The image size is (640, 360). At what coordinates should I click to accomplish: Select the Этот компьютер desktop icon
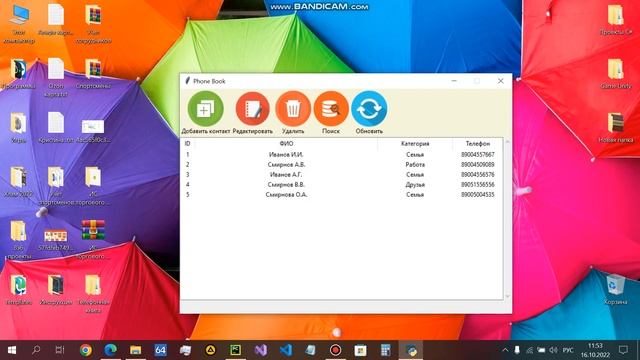pyautogui.click(x=19, y=24)
